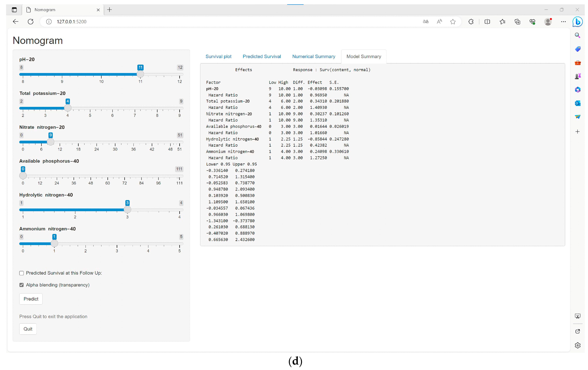Uncheck Alpha blending (transparency)

(x=22, y=285)
